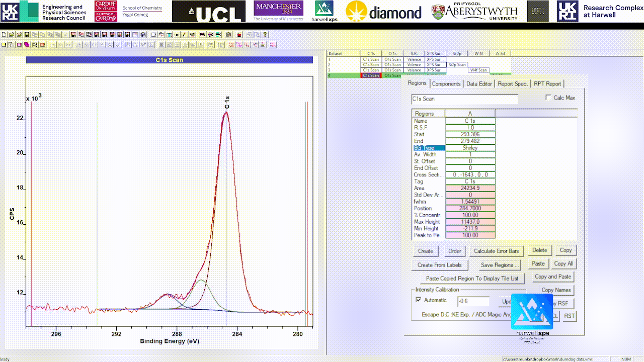This screenshot has width=644, height=362.
Task: Click the XPS Sur... cell in dataset row 1
Action: coord(435,59)
